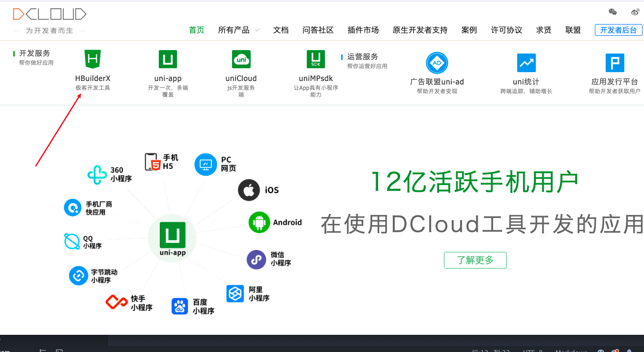Image resolution: width=644 pixels, height=352 pixels.
Task: Click the iOS Apple icon
Action: pos(249,190)
